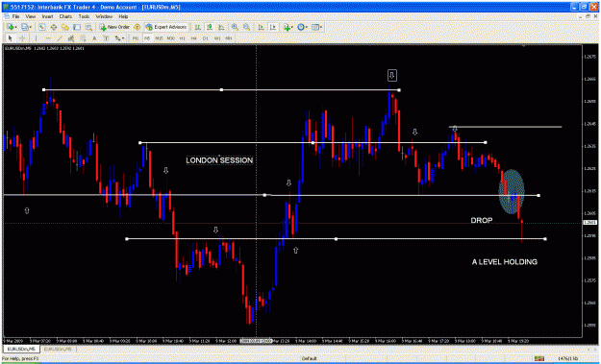
Task: Expand the Templates dropdown arrow
Action: tap(321, 27)
